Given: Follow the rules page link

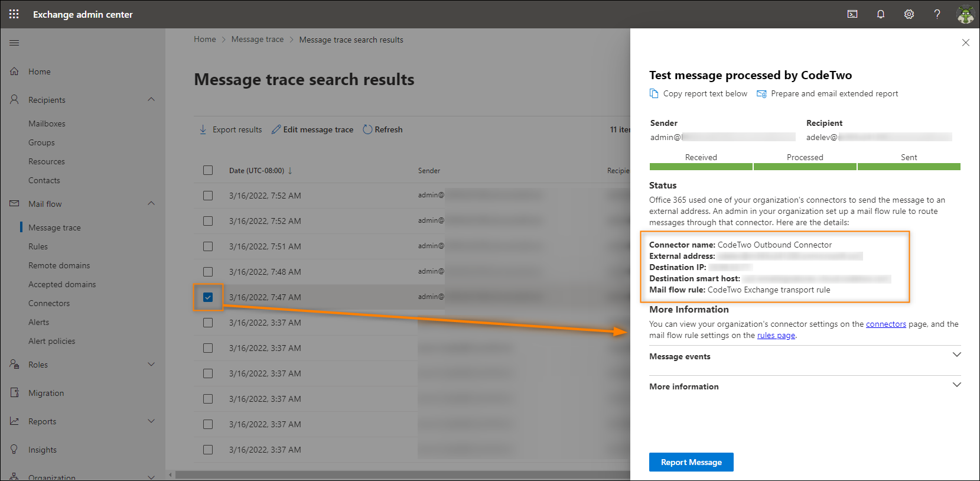Looking at the screenshot, I should pos(776,335).
